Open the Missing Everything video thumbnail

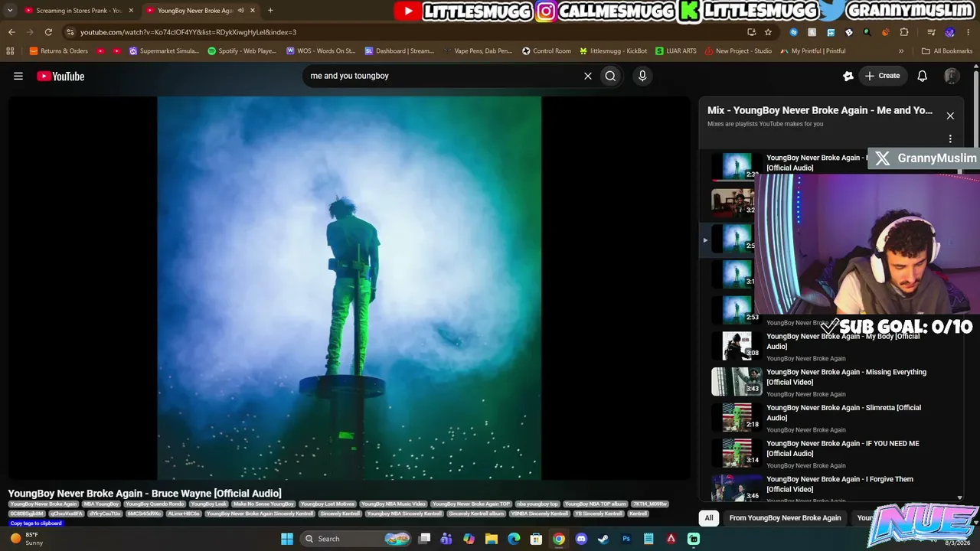click(737, 382)
